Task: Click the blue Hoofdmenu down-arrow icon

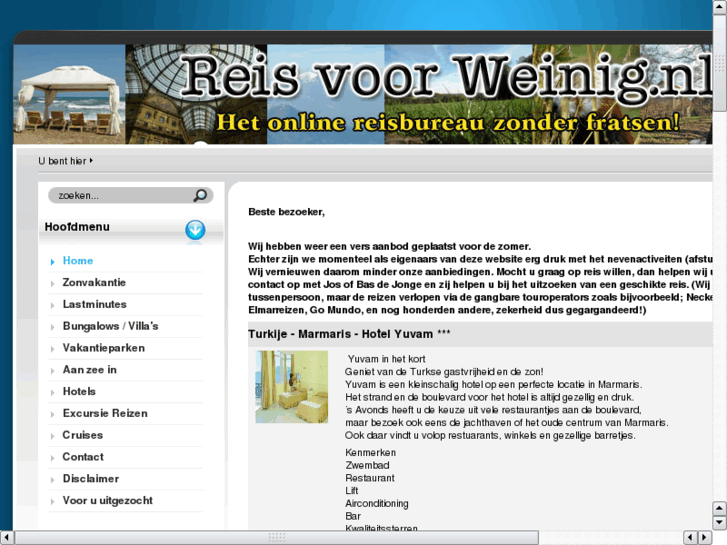Action: pos(195,230)
